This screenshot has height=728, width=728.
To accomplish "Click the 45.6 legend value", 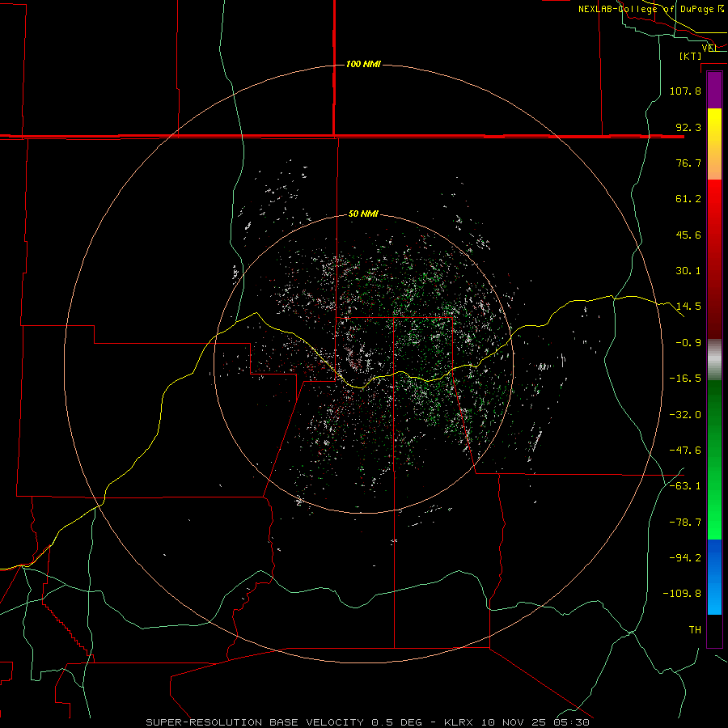I will tap(688, 235).
